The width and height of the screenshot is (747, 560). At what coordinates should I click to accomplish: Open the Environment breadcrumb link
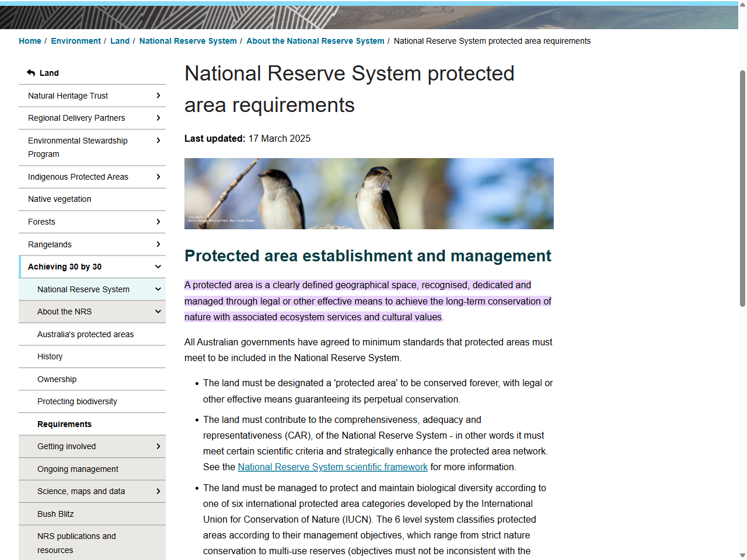coord(75,41)
